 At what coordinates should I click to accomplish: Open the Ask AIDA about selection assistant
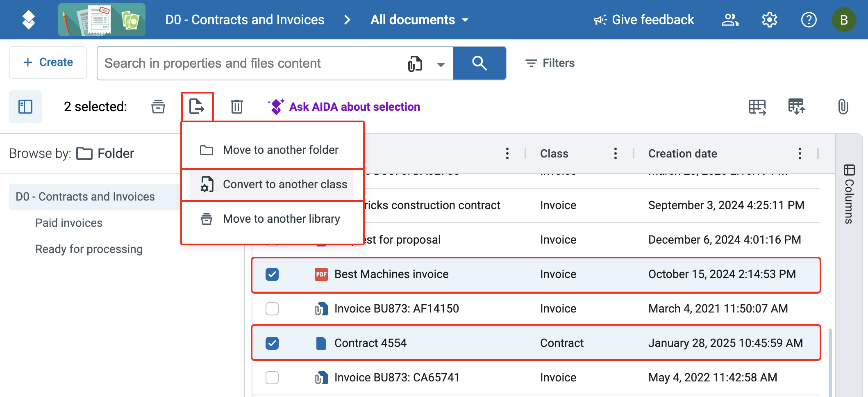pyautogui.click(x=354, y=107)
